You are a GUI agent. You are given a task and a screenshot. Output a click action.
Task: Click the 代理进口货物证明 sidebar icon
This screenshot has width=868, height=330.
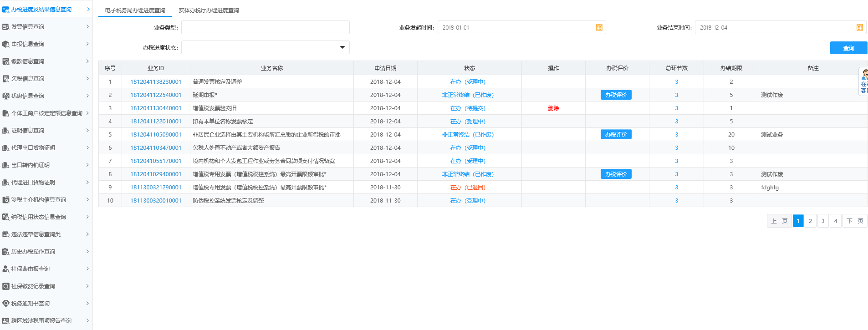point(5,183)
